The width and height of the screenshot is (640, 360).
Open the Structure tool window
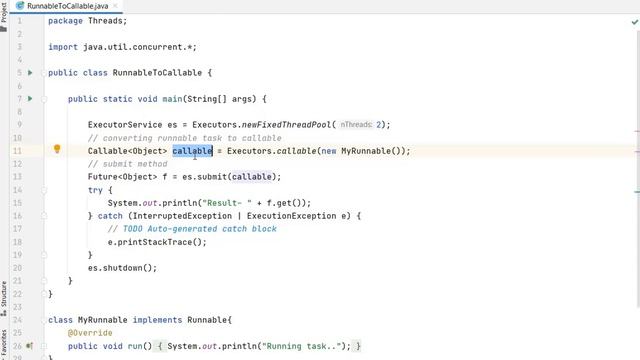point(4,299)
